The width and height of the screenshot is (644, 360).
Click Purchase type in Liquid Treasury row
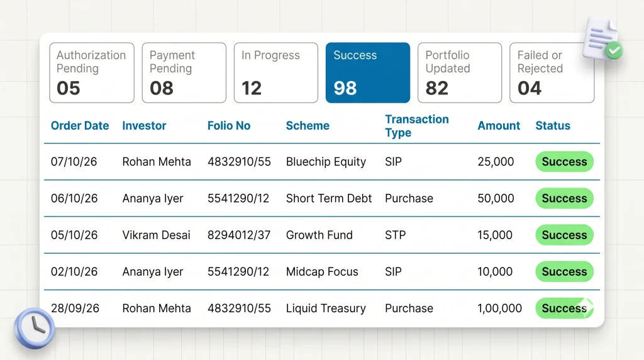pos(409,308)
